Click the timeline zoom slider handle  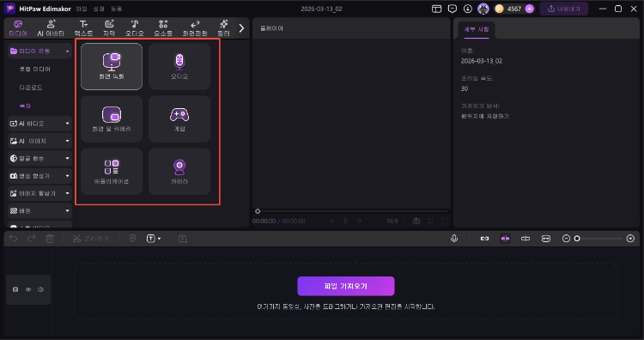577,239
